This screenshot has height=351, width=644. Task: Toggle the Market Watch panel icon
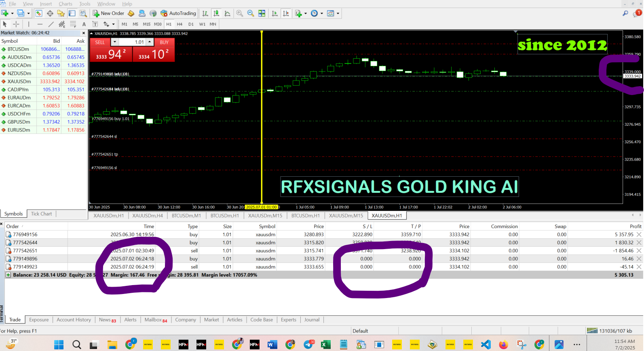(x=39, y=13)
